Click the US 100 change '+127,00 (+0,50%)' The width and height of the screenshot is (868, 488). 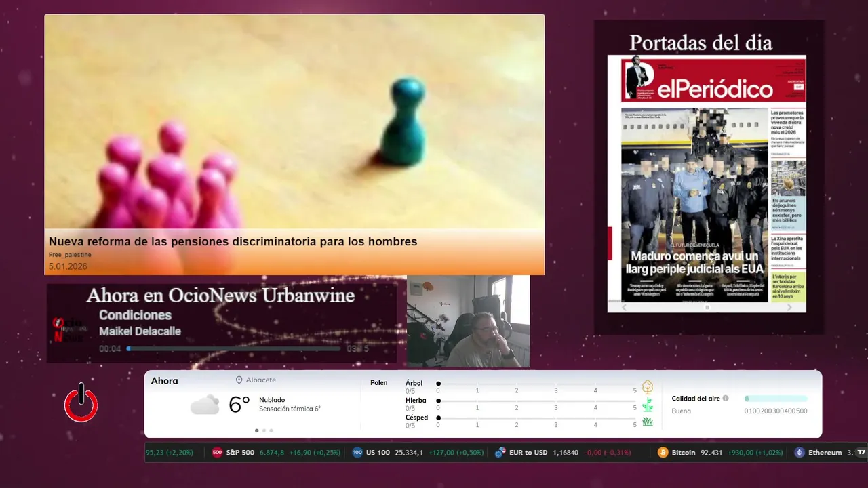(x=456, y=453)
